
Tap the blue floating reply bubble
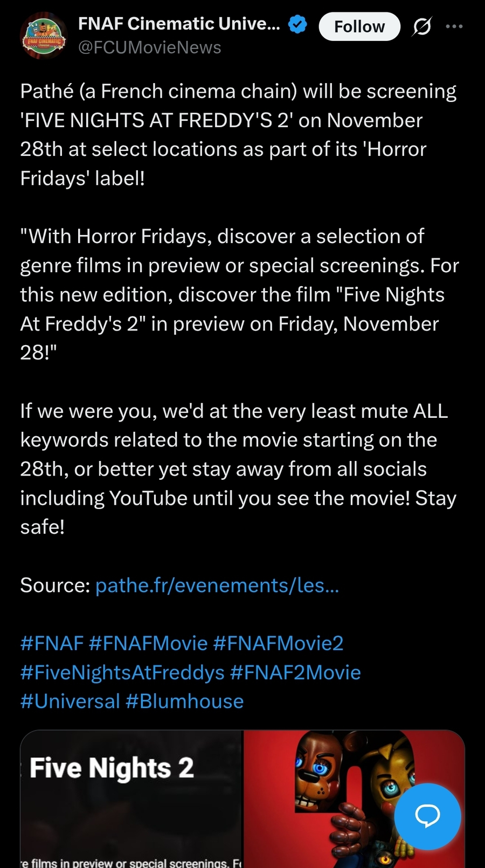click(427, 816)
